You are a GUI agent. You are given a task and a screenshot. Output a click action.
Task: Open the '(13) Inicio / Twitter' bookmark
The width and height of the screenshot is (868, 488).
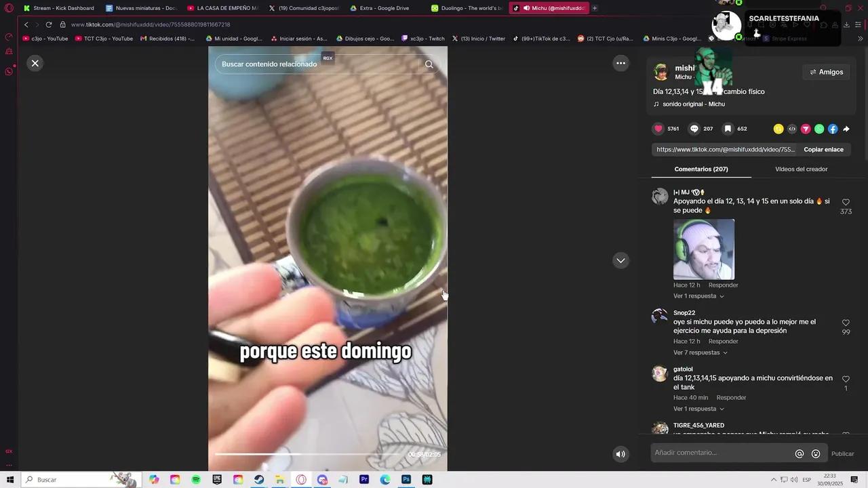click(478, 39)
